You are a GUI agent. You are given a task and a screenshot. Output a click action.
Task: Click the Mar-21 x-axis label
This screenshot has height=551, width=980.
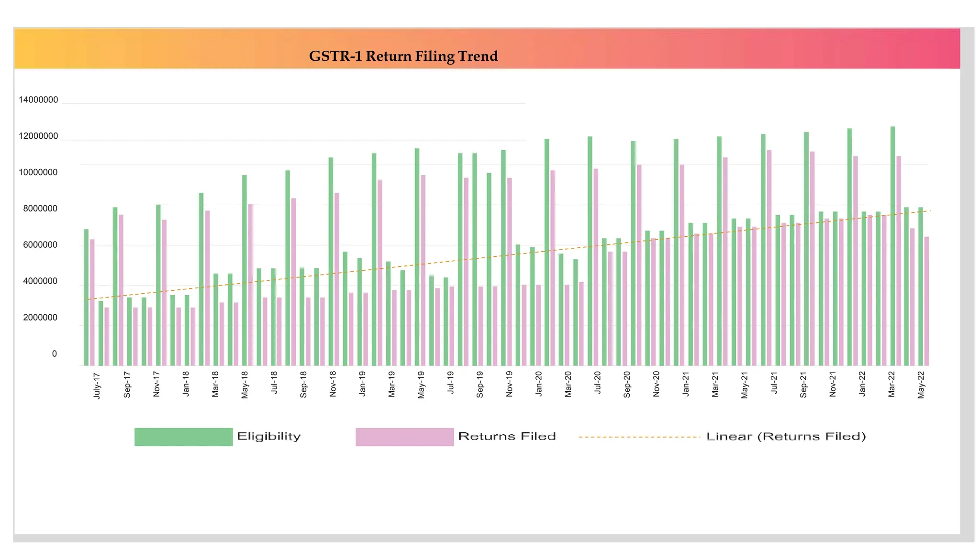point(715,384)
